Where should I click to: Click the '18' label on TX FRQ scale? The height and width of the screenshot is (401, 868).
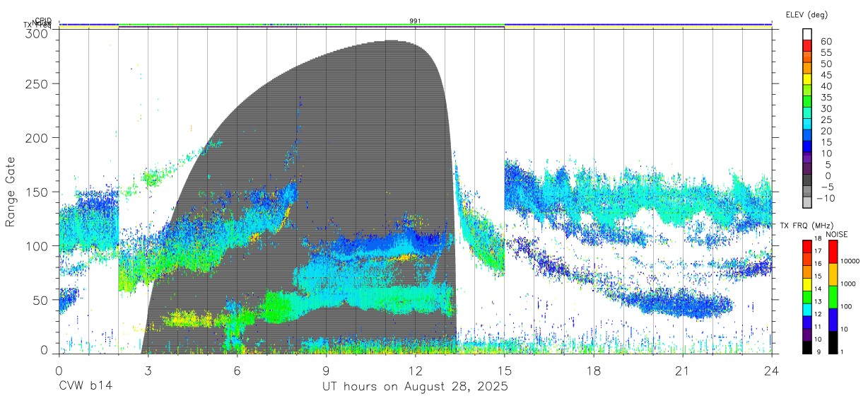[819, 239]
